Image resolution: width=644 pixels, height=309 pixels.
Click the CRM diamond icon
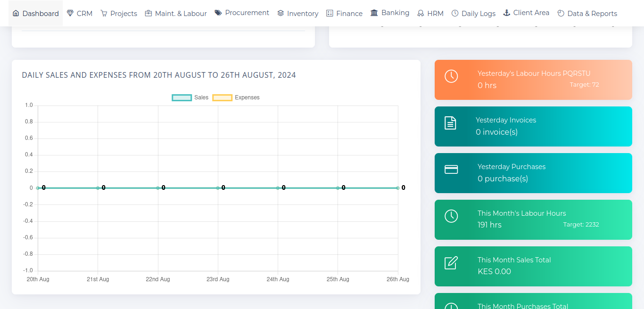(70, 13)
